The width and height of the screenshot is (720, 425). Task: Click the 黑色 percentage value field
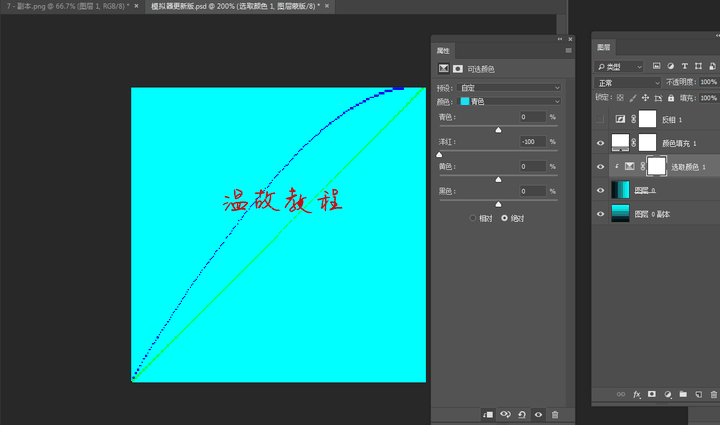coord(533,191)
